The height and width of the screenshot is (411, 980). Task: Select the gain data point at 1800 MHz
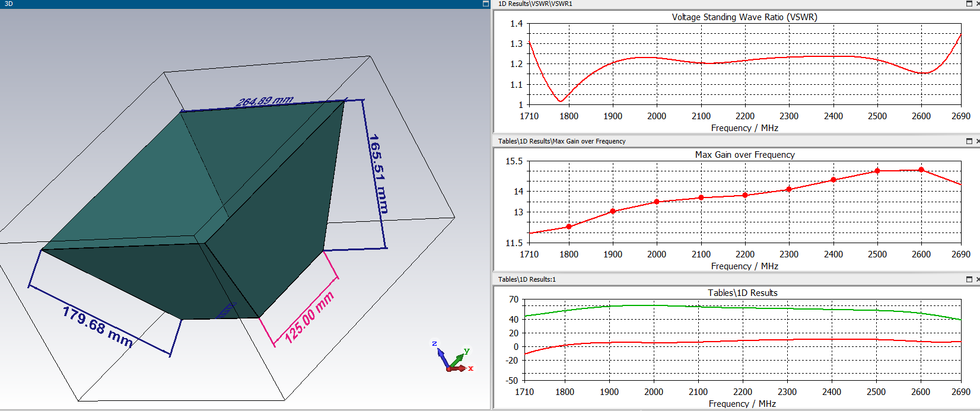(569, 227)
